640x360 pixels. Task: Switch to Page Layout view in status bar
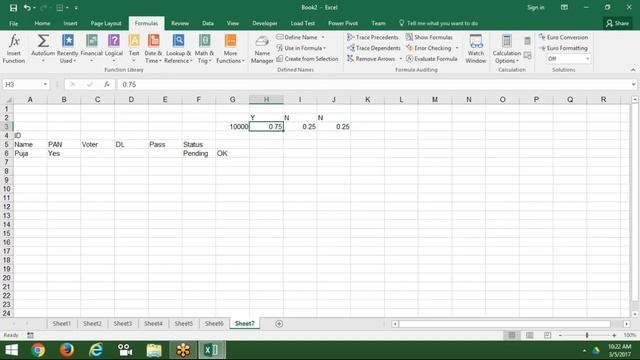[x=530, y=335]
